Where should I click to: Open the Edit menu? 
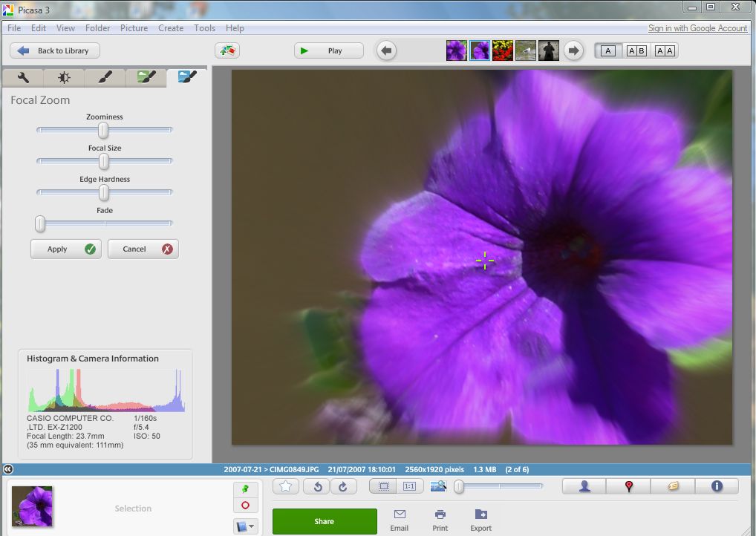[39, 28]
